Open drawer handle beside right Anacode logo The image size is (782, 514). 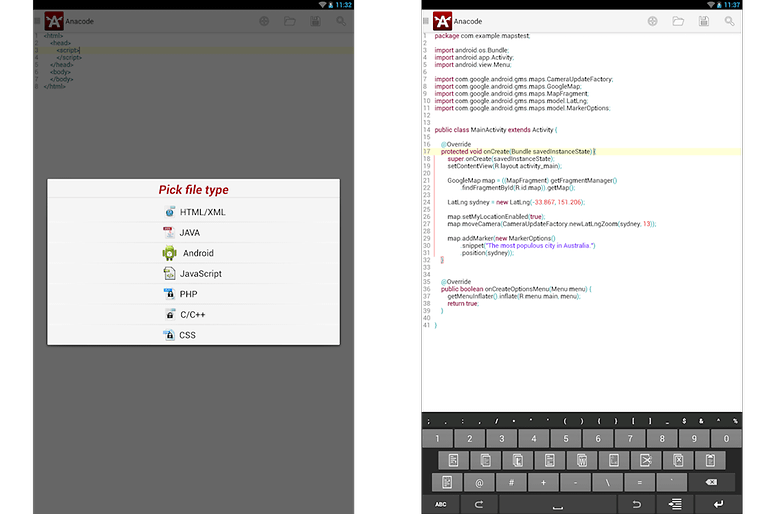coord(425,21)
